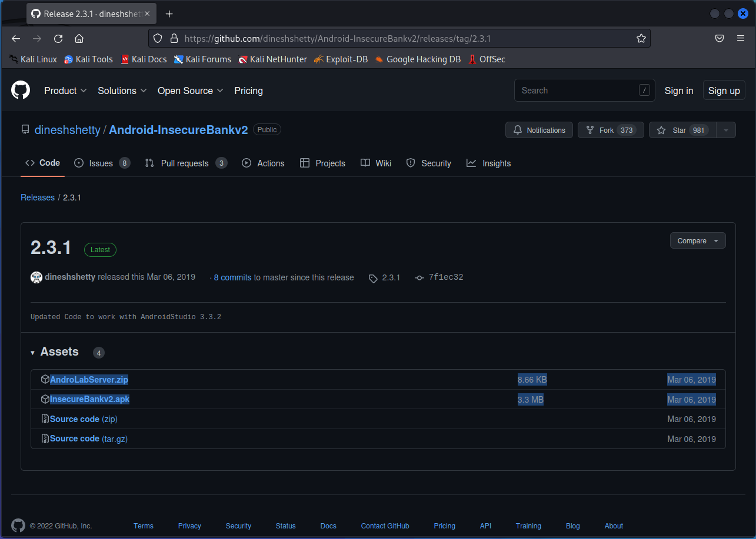
Task: Open Google Hacking DB bookmark
Action: [418, 59]
